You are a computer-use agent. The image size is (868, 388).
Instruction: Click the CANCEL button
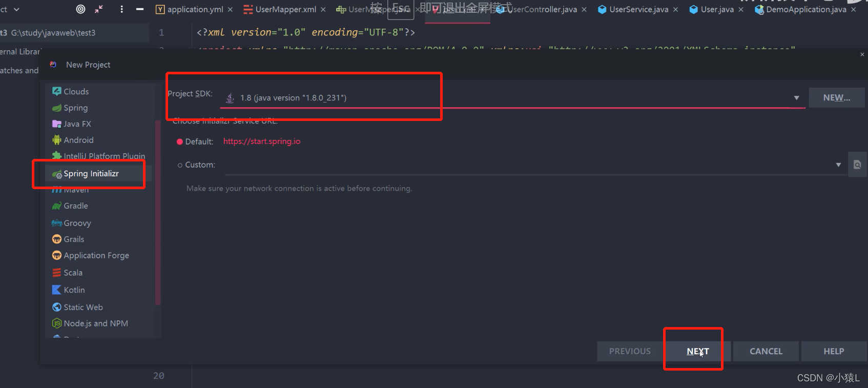pos(766,351)
